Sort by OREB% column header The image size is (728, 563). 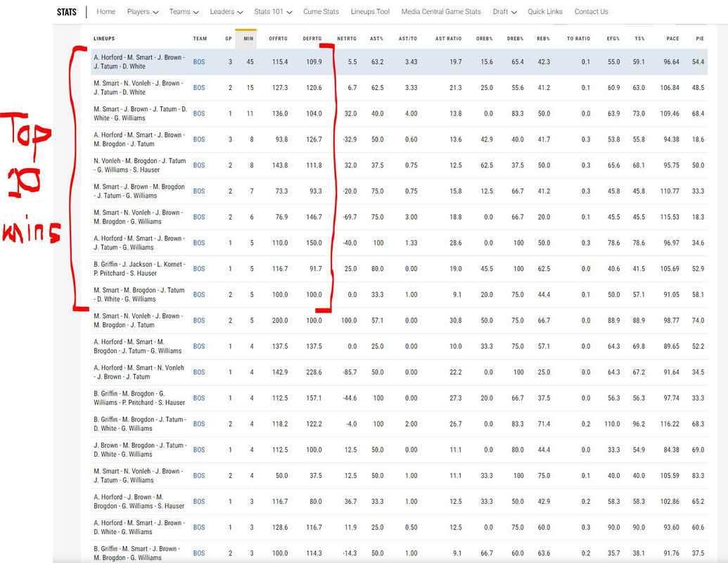pos(484,39)
